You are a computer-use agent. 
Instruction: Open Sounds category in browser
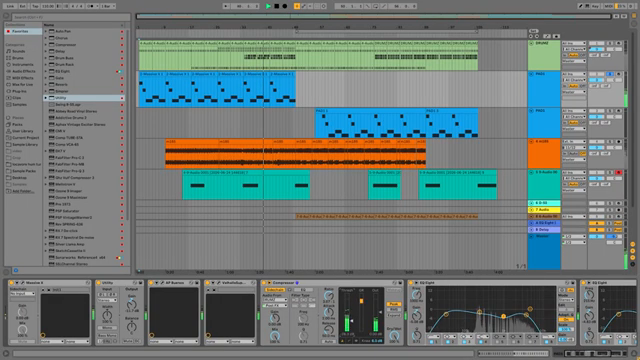[18, 51]
